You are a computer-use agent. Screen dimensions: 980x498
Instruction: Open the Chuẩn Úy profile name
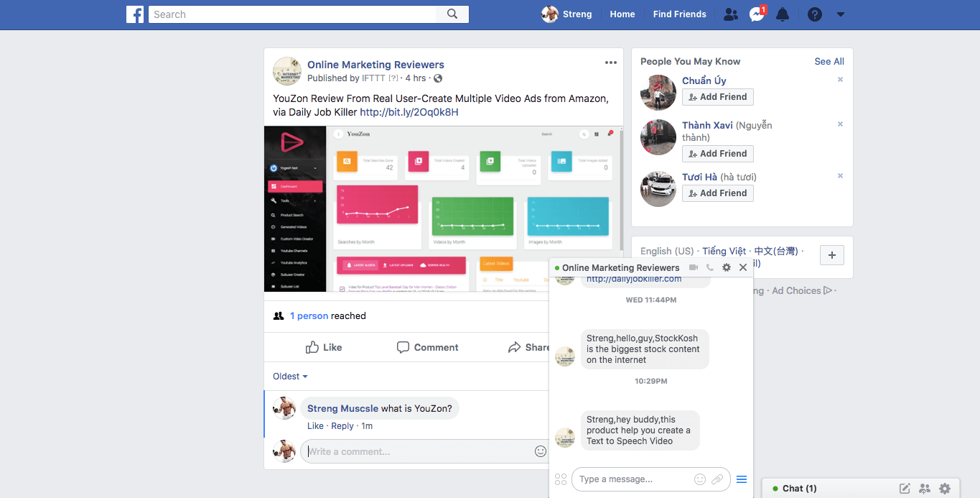[x=704, y=80]
